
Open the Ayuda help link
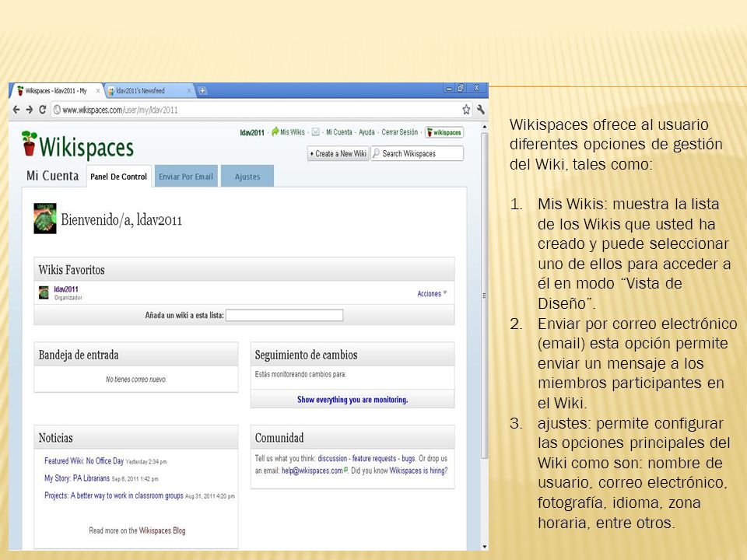(366, 132)
